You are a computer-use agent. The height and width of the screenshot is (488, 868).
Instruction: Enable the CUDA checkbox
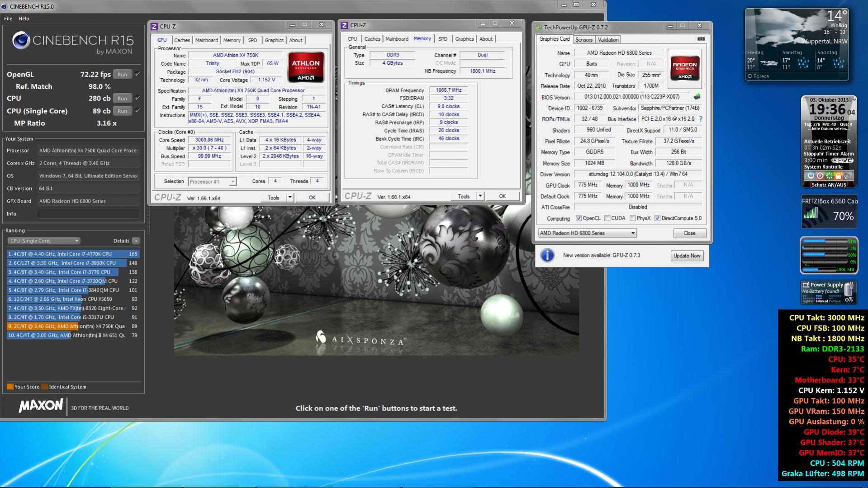click(607, 218)
